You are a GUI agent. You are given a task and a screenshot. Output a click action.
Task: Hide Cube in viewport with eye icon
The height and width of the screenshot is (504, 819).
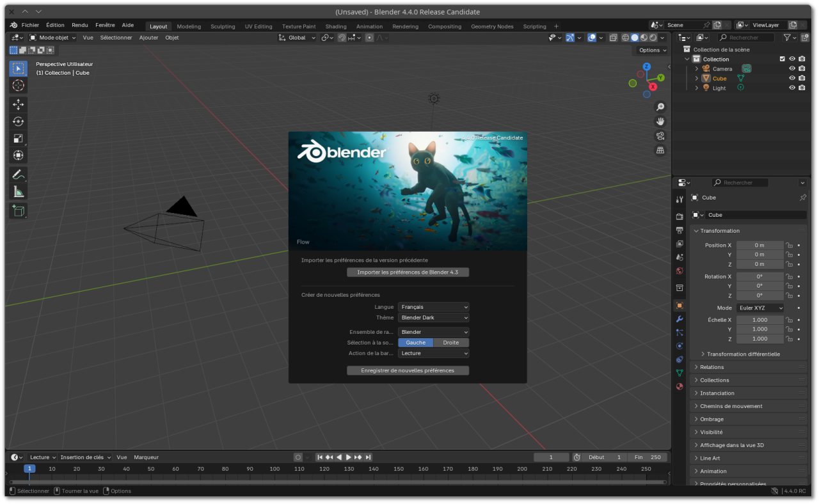(792, 78)
